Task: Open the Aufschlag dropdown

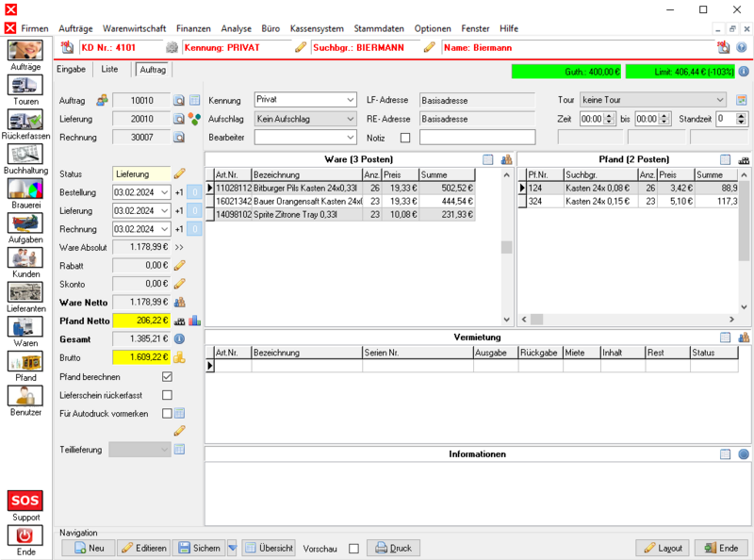Action: pos(350,120)
